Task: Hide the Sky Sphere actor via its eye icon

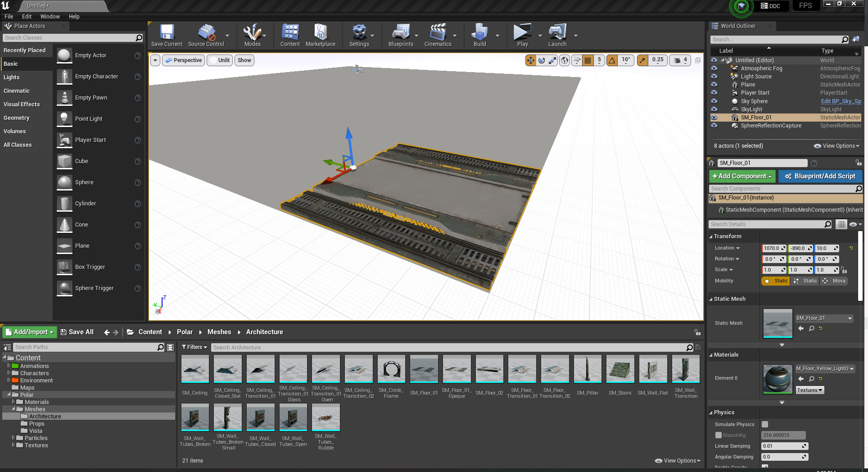Action: [714, 101]
